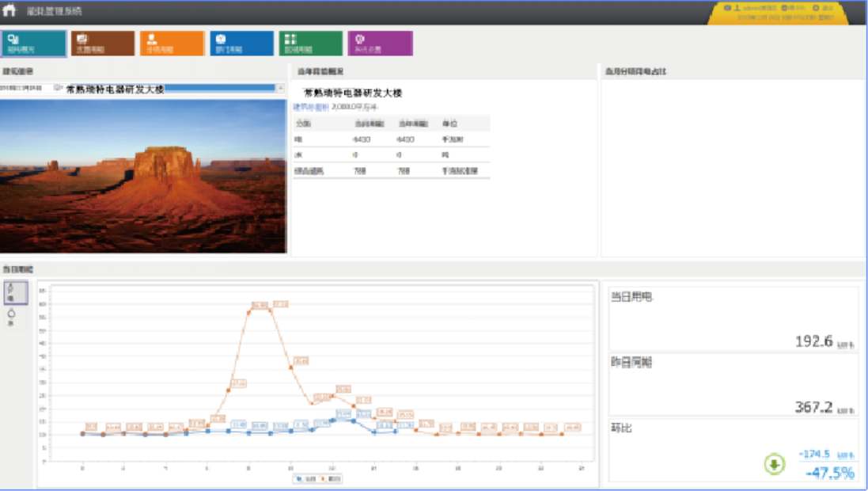Click the white home icon in header

9,11
